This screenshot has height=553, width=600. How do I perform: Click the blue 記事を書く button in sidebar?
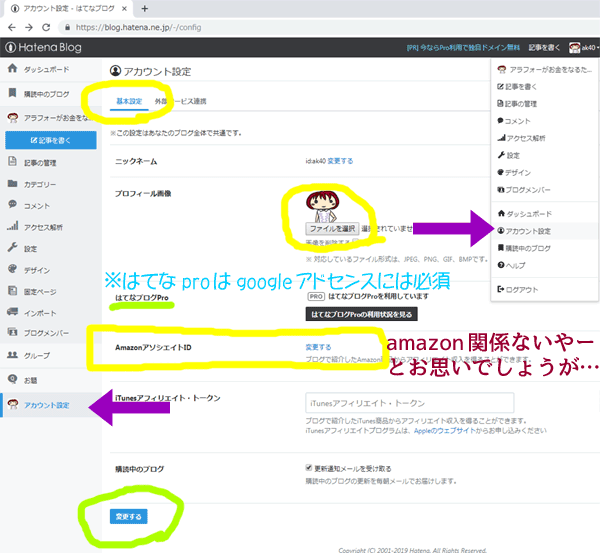pyautogui.click(x=51, y=140)
